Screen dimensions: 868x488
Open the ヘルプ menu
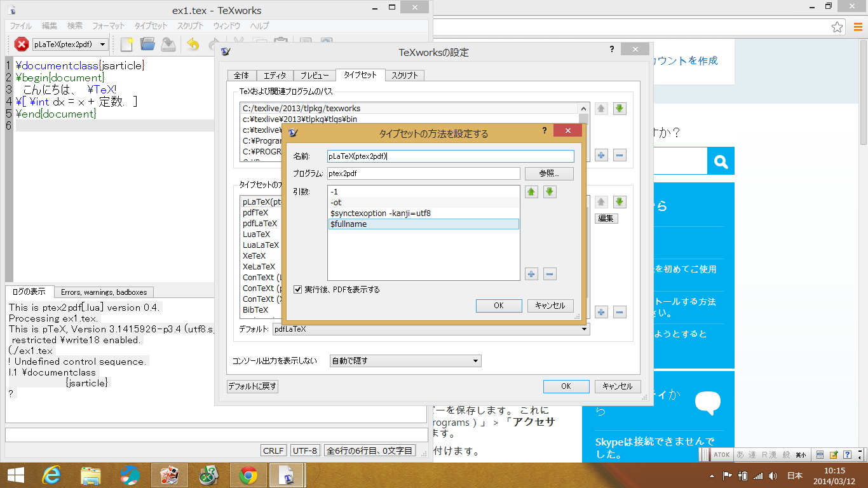(x=259, y=26)
